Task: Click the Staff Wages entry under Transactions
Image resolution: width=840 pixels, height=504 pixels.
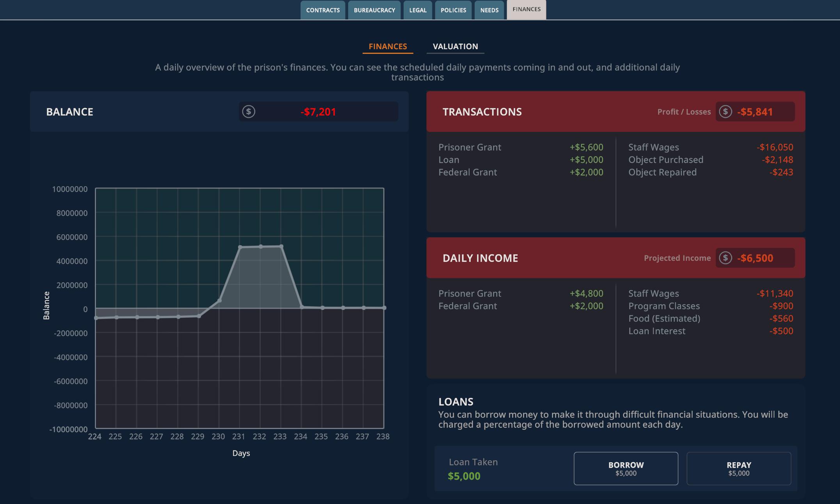Action: point(710,147)
